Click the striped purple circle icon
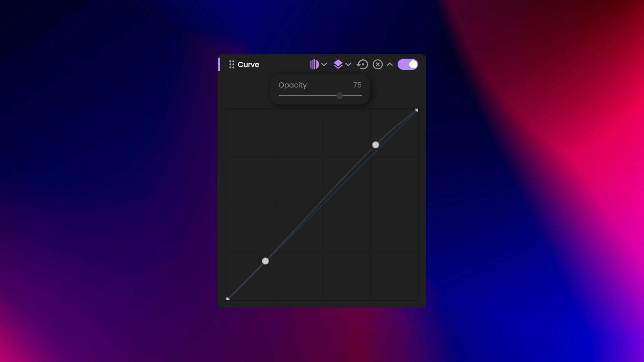This screenshot has height=362, width=644. coord(314,64)
